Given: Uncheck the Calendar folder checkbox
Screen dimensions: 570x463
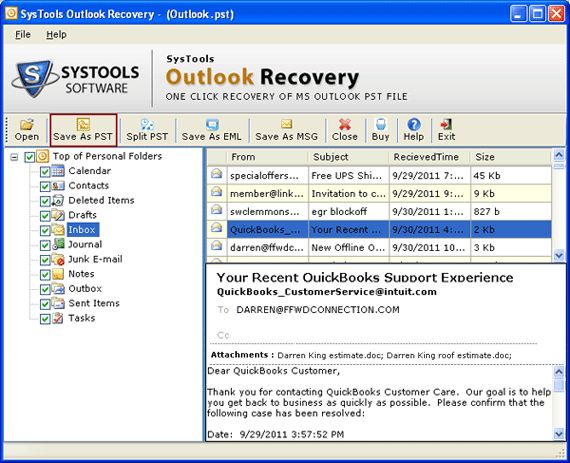Looking at the screenshot, I should point(45,172).
